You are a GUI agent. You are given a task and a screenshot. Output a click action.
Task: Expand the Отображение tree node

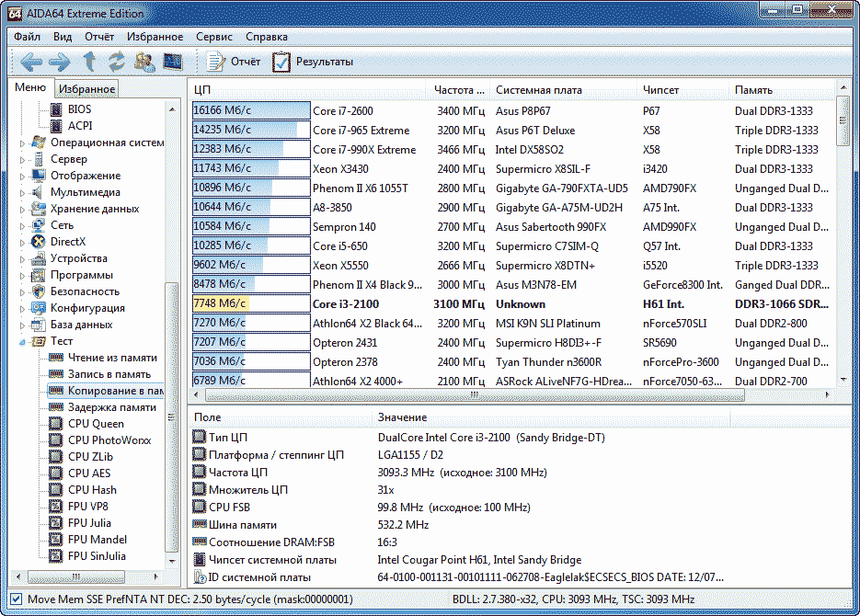point(22,176)
